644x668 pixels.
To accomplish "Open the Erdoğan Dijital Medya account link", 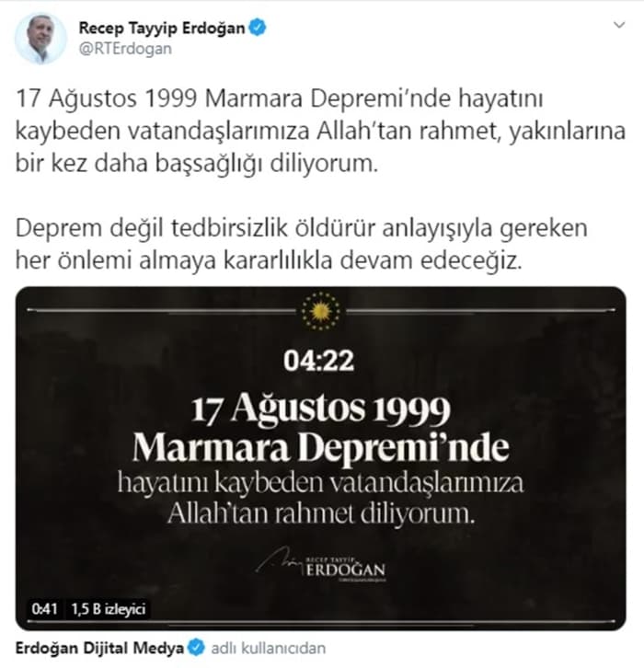I will coord(99,648).
